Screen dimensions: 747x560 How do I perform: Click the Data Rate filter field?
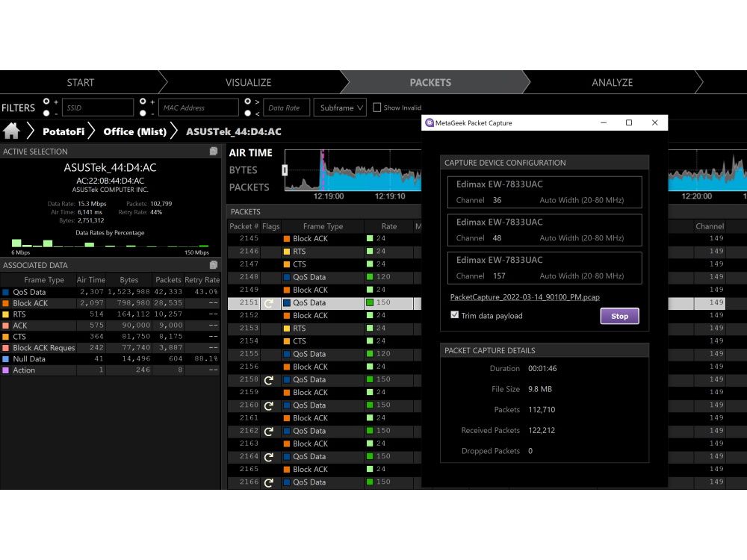click(x=286, y=108)
